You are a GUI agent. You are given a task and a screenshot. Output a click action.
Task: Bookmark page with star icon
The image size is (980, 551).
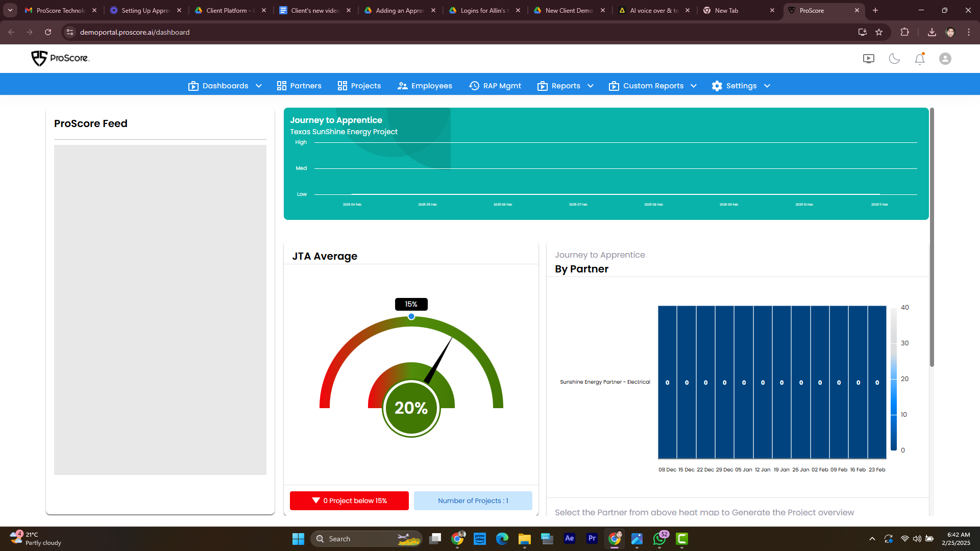[x=879, y=32]
